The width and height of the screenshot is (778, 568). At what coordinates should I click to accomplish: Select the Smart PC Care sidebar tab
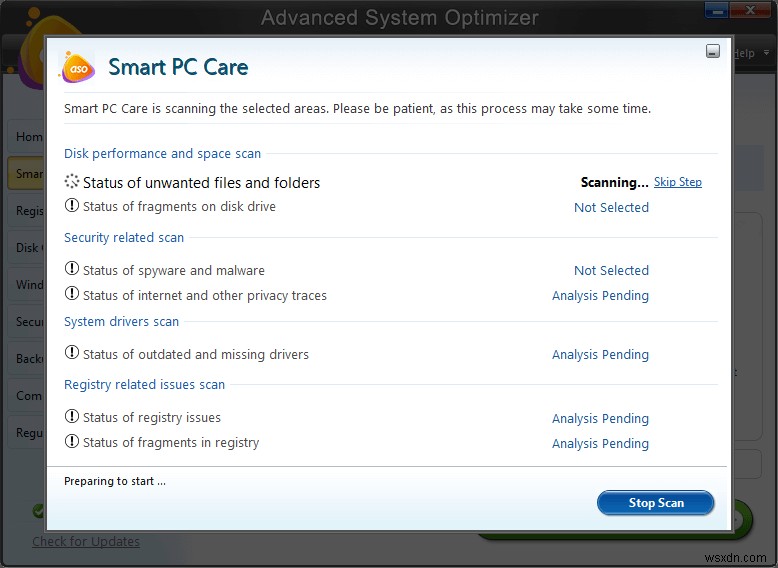point(27,174)
